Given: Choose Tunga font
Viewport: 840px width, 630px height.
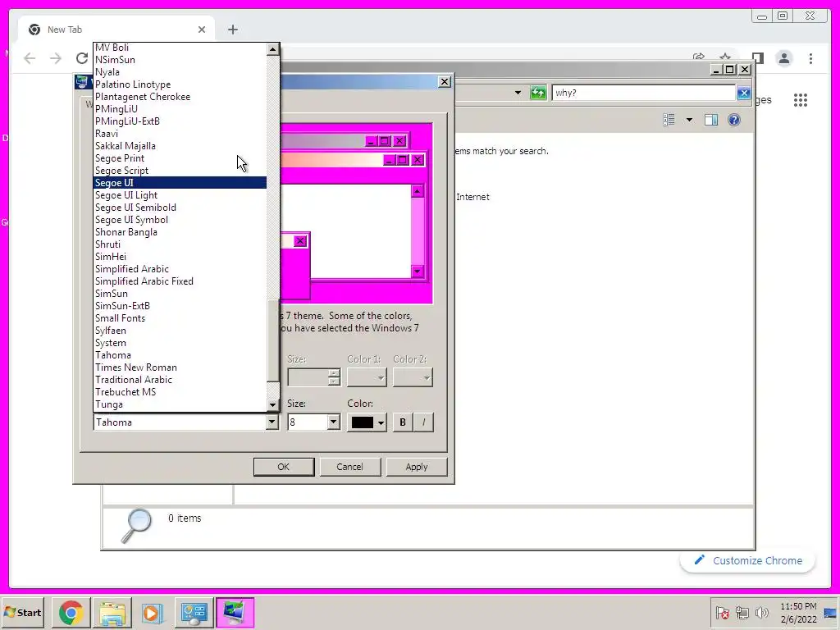Looking at the screenshot, I should pos(180,404).
